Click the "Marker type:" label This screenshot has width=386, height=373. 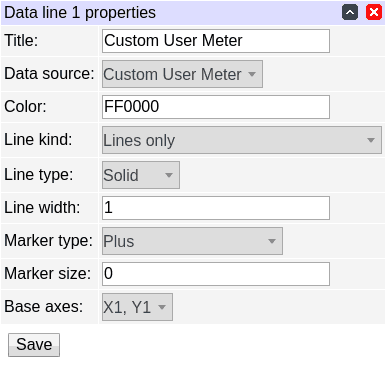48,241
